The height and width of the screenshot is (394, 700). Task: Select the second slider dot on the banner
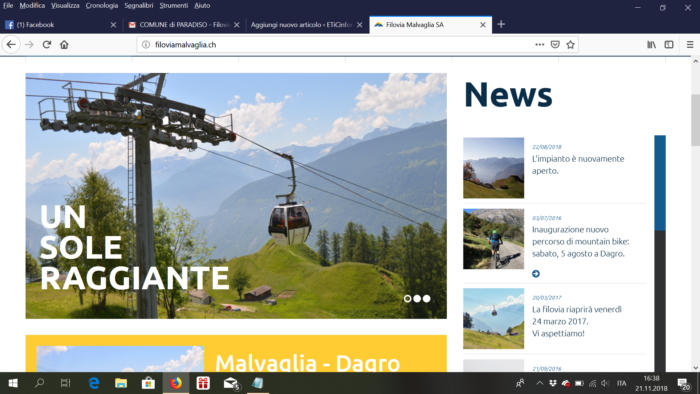[417, 299]
